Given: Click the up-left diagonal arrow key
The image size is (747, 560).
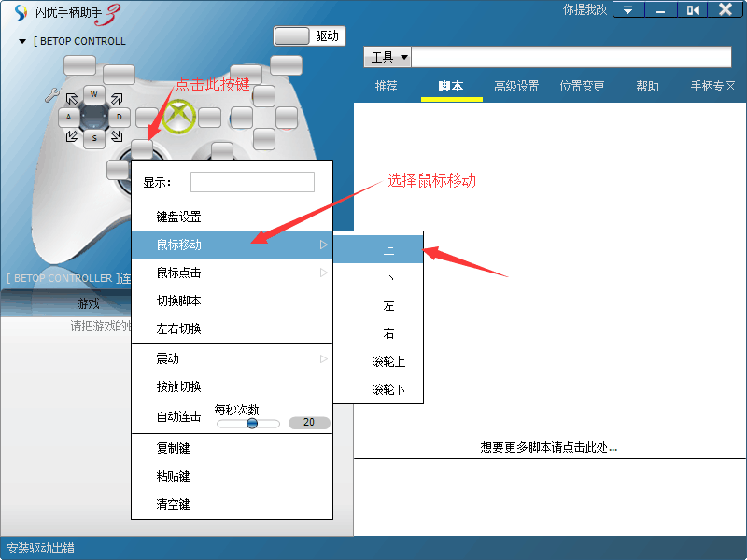Looking at the screenshot, I should (72, 99).
